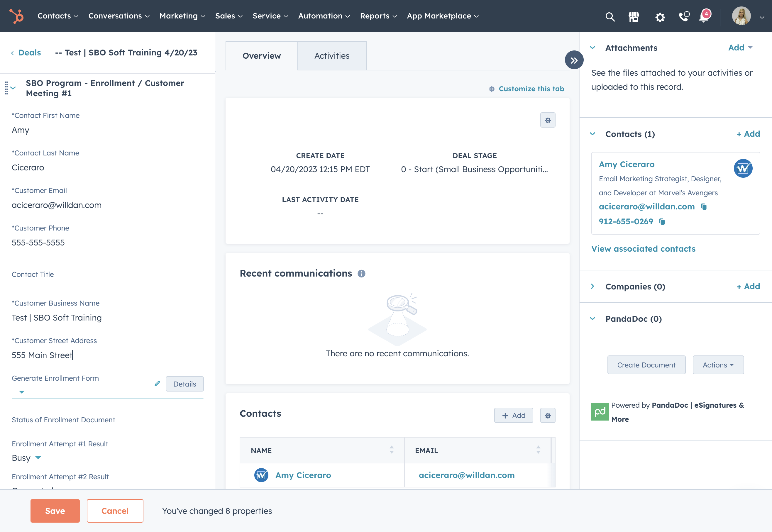Viewport: 772px width, 532px height.
Task: Collapse the Attachments section
Action: (593, 48)
